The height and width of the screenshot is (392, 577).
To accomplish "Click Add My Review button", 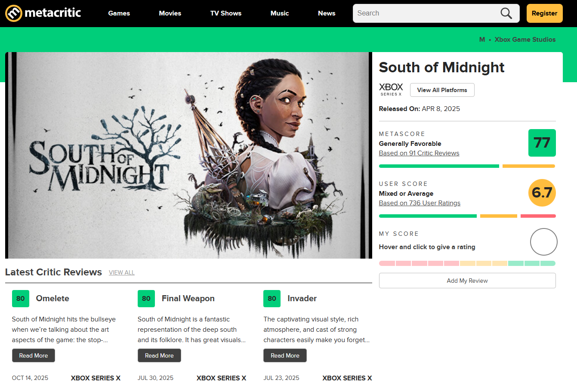I will coord(467,281).
